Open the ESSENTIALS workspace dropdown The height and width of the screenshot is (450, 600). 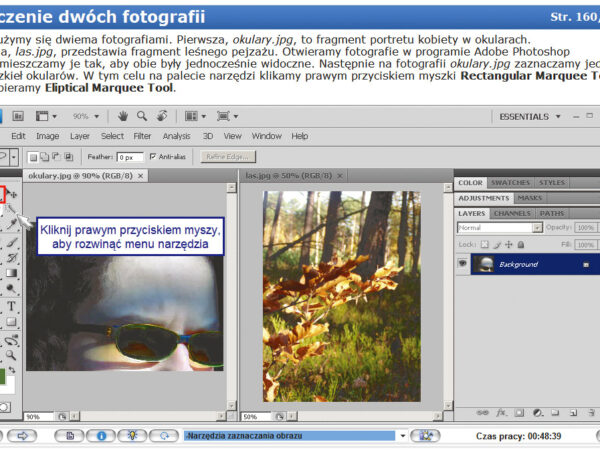530,116
